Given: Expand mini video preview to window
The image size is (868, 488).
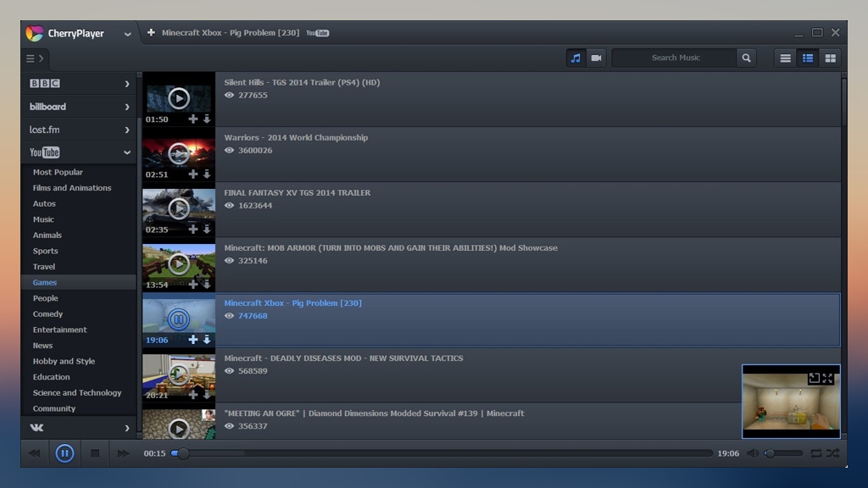Looking at the screenshot, I should [x=814, y=379].
